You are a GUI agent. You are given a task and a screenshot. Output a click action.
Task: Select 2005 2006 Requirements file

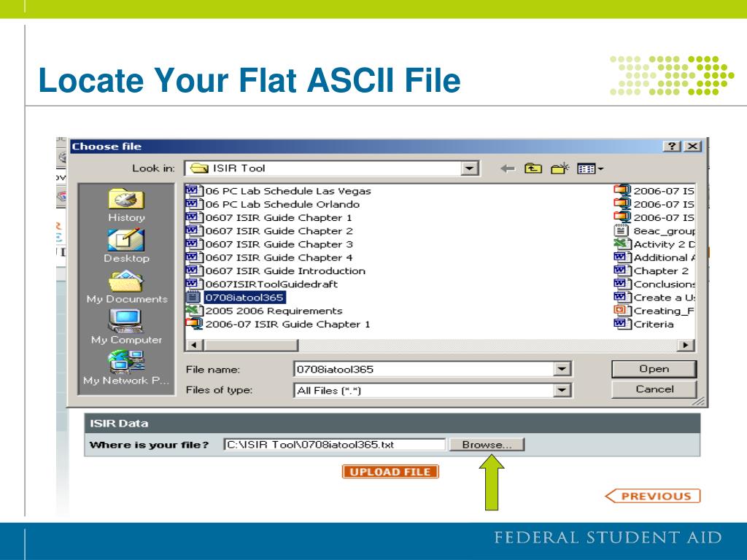click(264, 311)
